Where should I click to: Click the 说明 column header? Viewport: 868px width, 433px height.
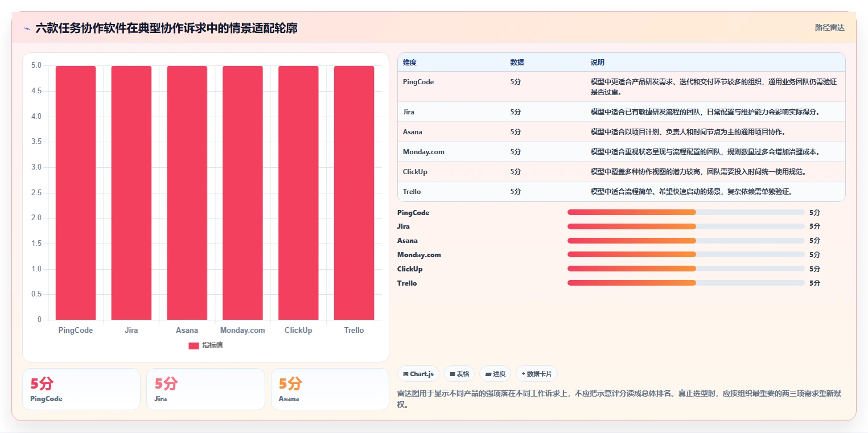(x=598, y=63)
